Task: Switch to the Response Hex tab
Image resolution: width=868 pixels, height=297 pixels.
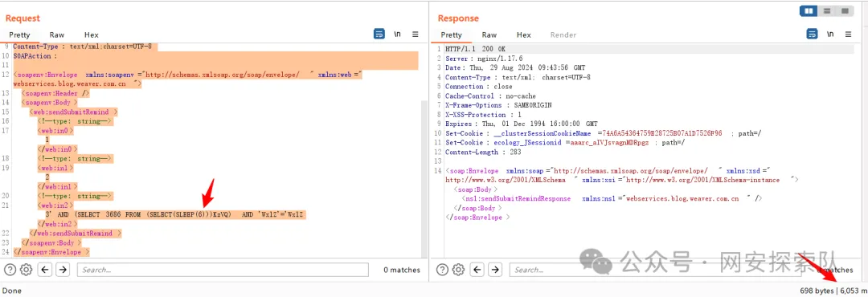Action: [x=524, y=35]
